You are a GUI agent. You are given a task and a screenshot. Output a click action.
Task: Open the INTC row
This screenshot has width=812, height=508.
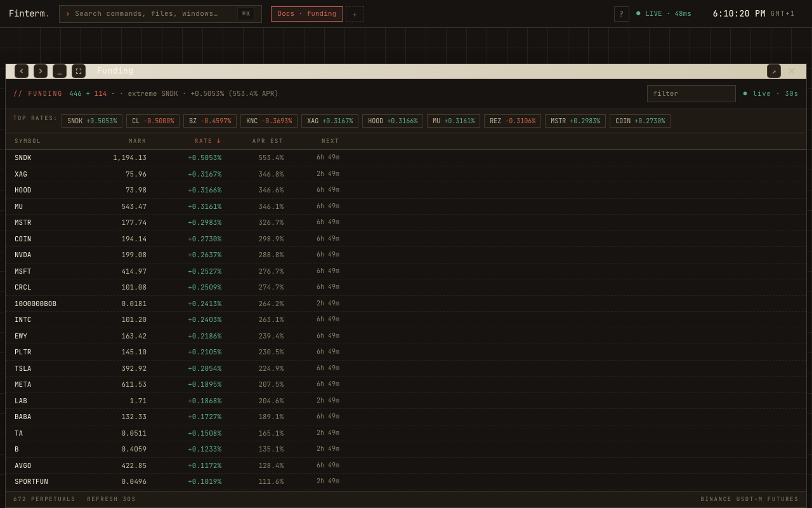point(406,320)
